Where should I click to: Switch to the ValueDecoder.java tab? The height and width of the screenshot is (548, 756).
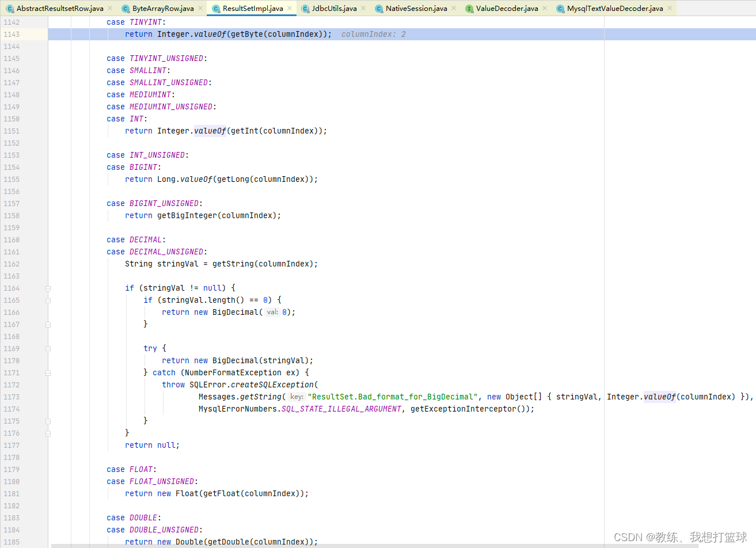(507, 9)
